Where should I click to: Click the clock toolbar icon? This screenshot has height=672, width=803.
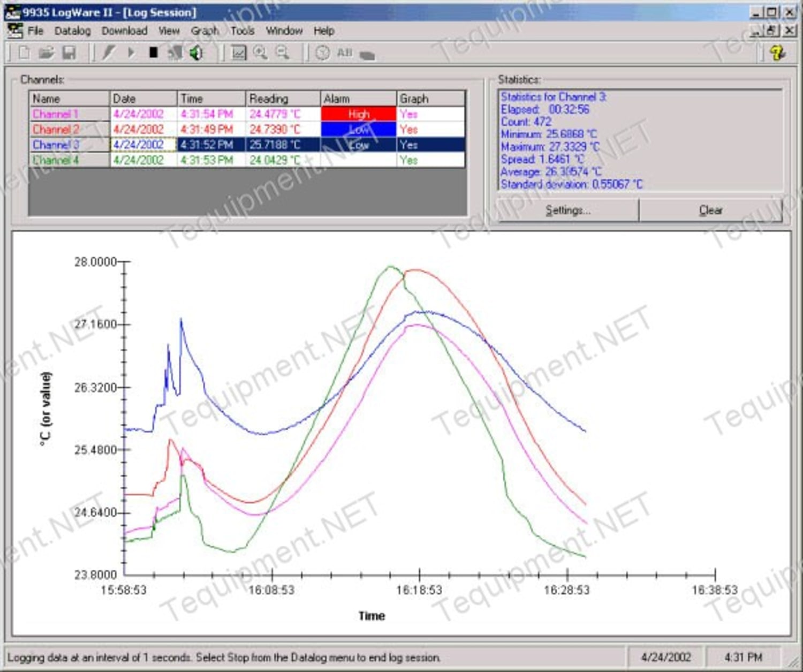click(322, 52)
